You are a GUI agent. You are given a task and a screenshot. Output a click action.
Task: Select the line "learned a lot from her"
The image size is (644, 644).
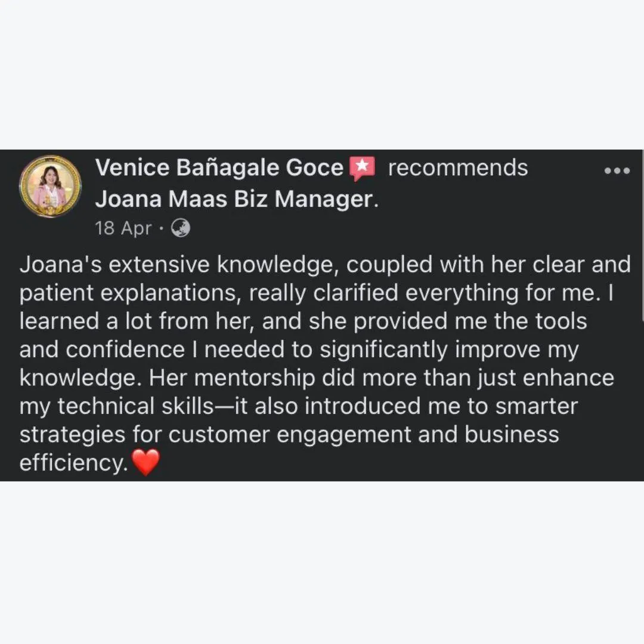303,321
